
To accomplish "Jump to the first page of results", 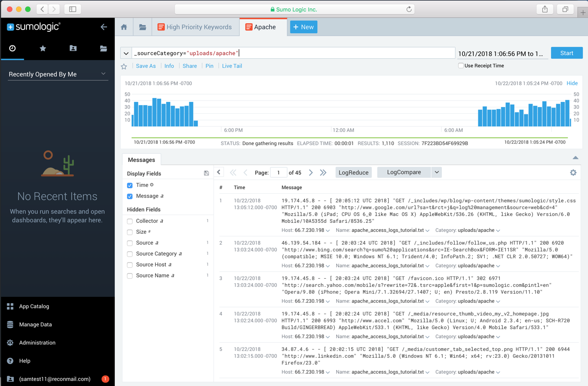I will (233, 173).
